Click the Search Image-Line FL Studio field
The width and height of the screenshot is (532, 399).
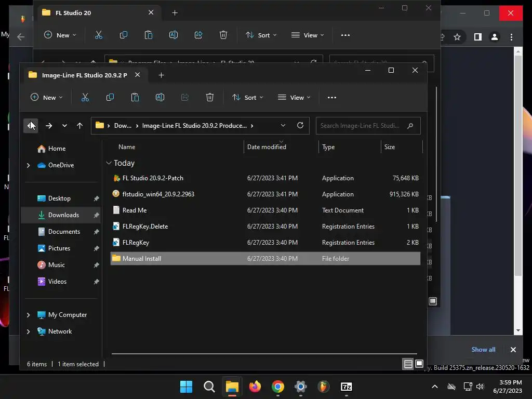(x=368, y=126)
